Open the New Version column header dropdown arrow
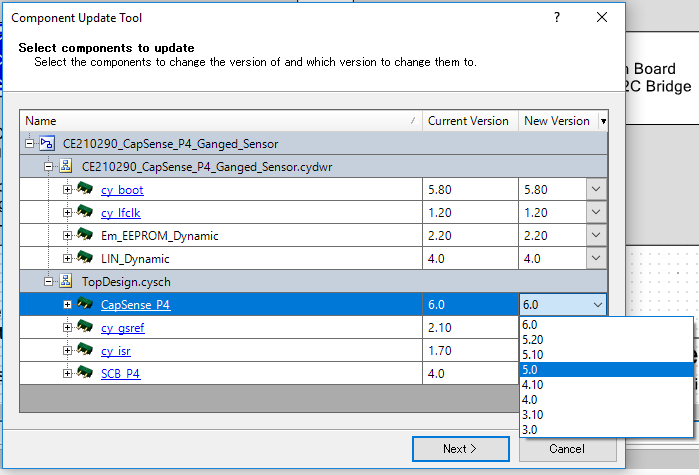 tap(602, 121)
